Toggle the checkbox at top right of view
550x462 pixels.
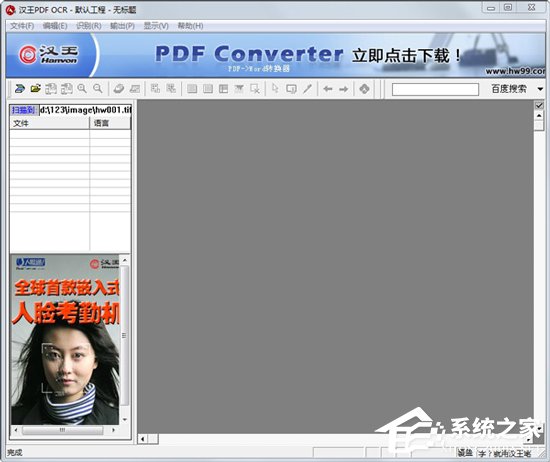pyautogui.click(x=539, y=105)
